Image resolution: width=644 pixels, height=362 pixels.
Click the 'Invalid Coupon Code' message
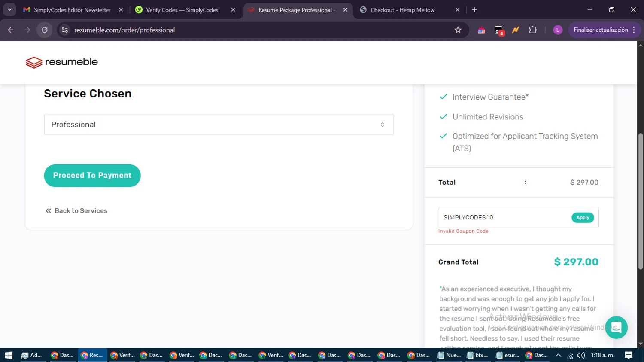point(463,231)
